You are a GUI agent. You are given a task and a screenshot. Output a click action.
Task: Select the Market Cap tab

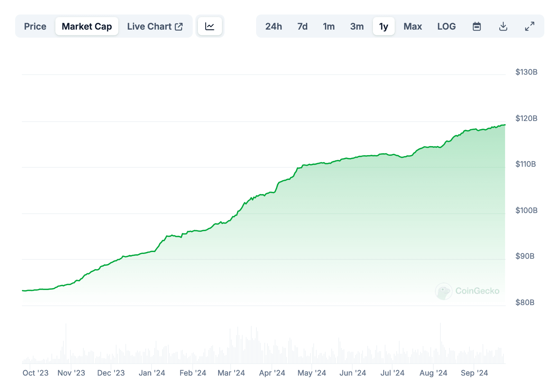click(x=87, y=26)
